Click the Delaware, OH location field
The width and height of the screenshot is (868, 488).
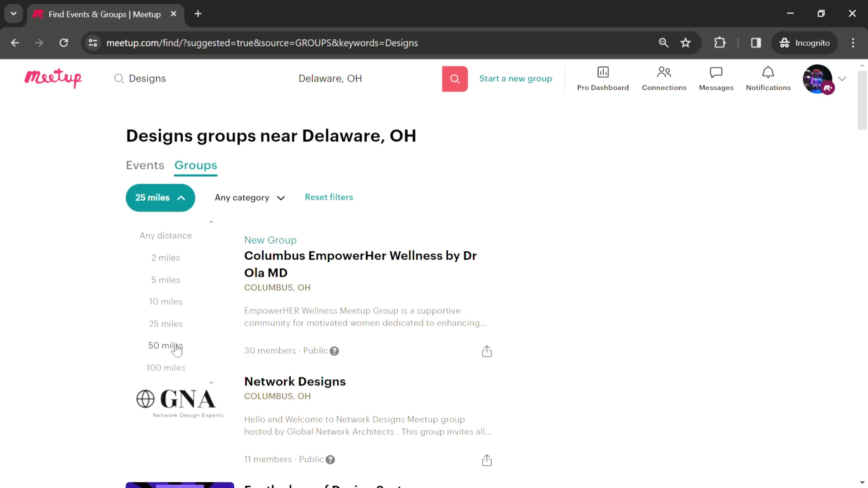(366, 78)
